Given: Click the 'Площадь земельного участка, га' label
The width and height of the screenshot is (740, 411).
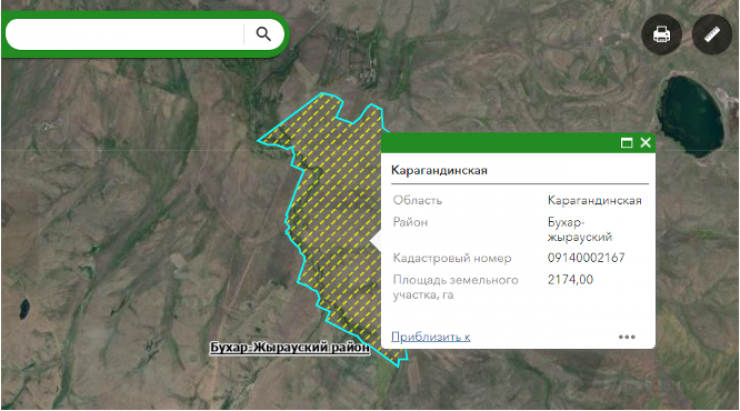Looking at the screenshot, I should pyautogui.click(x=446, y=287).
